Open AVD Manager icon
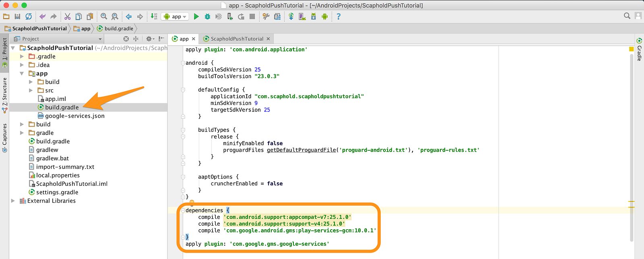644x259 pixels. 302,16
